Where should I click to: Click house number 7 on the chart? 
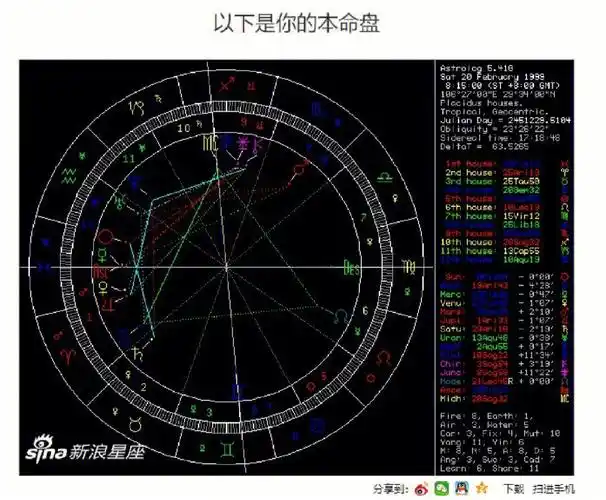tap(363, 218)
